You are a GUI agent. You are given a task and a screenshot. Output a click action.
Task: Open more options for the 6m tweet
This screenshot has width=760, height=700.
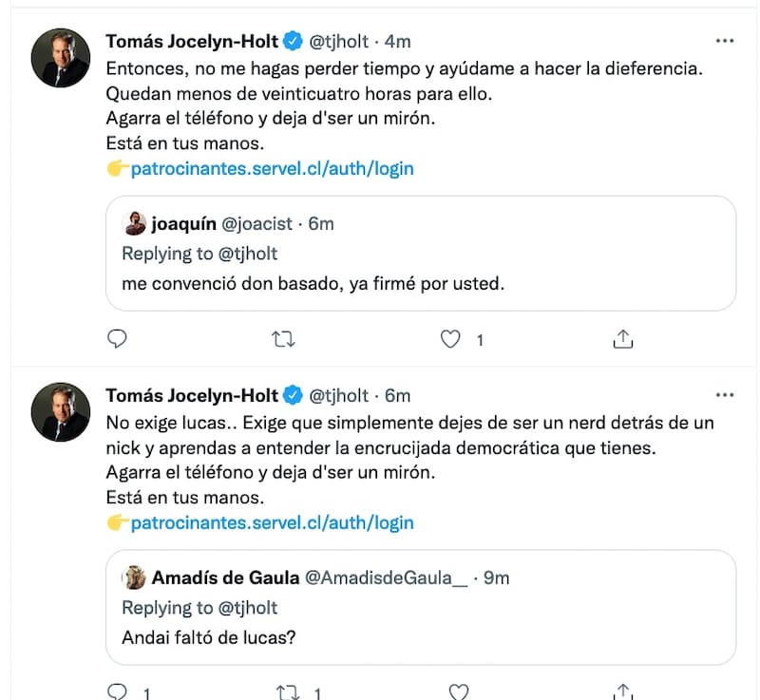pyautogui.click(x=724, y=395)
